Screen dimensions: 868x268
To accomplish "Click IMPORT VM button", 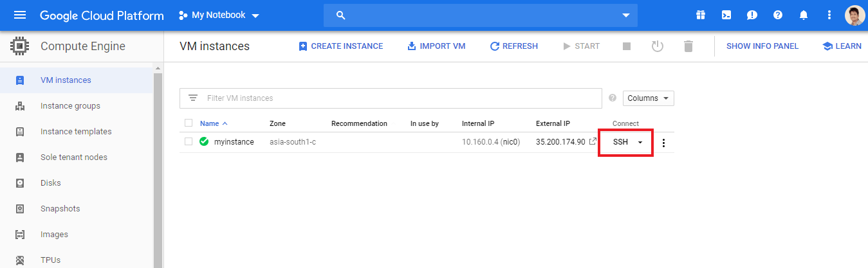I will [436, 46].
